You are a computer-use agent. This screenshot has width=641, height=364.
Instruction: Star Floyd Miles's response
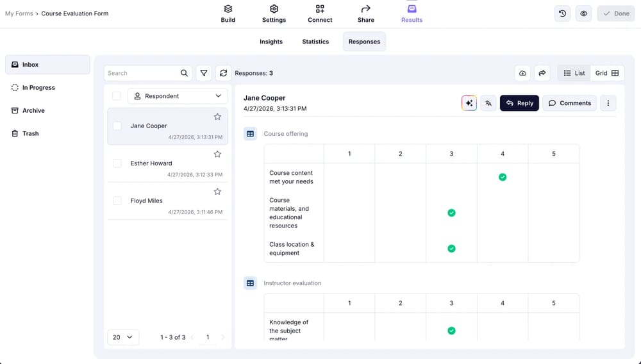pyautogui.click(x=217, y=192)
